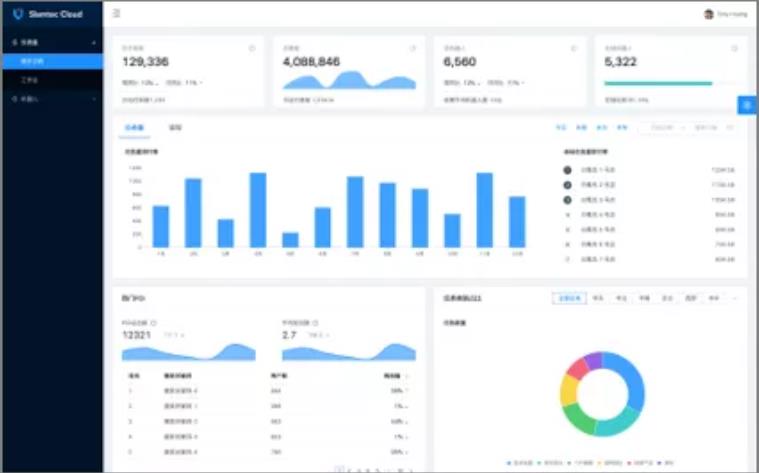Open the more options ellipsis on the donut card
Viewport: 759px width, 473px height.
click(735, 299)
